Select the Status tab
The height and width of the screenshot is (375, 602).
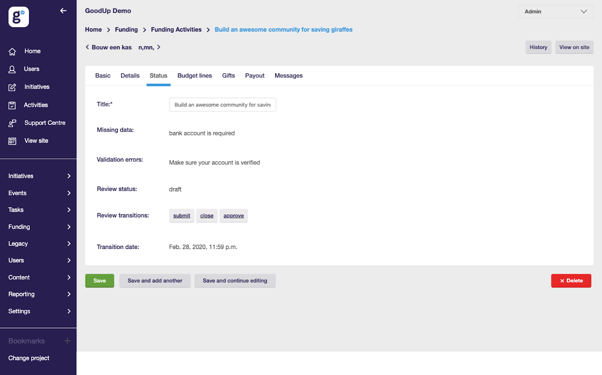[158, 76]
